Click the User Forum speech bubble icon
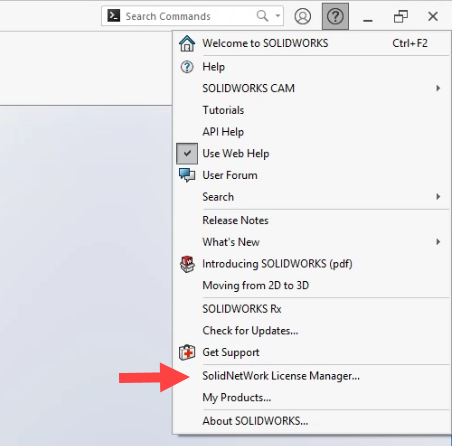This screenshot has height=446, width=452. point(187,175)
